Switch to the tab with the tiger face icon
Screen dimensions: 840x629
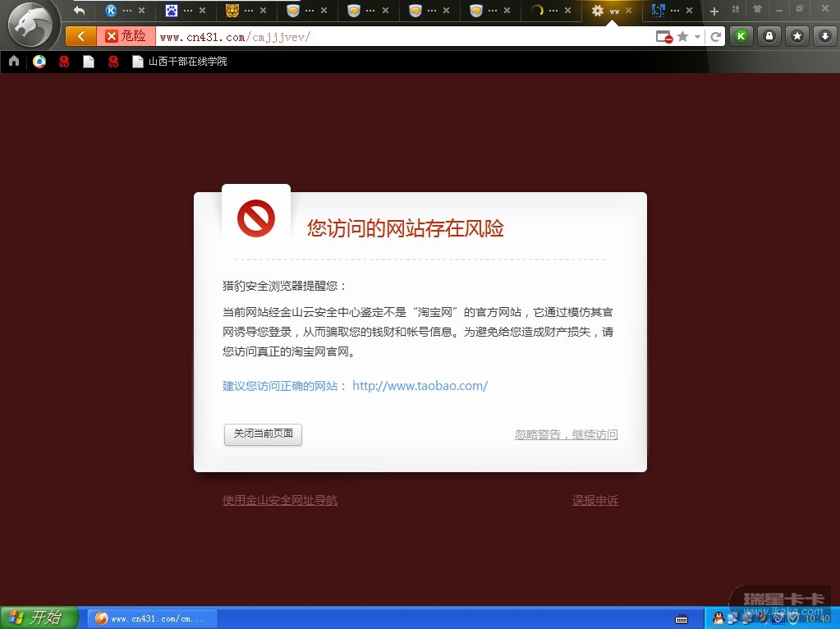[232, 10]
